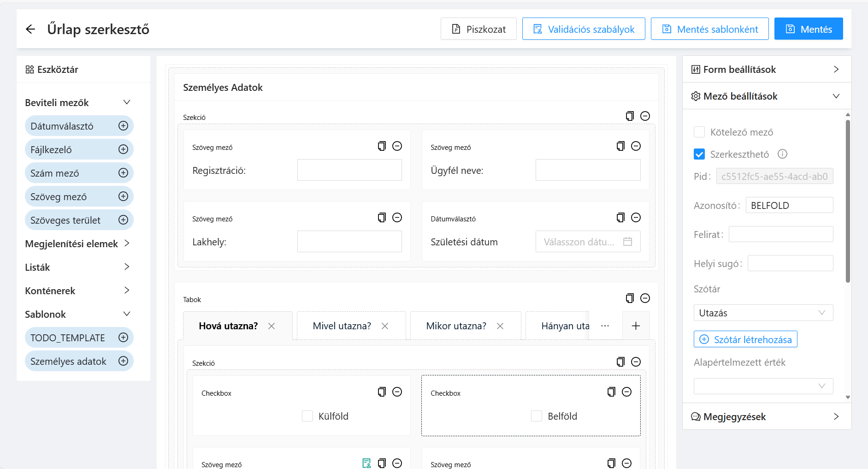Open Validációs szabályok

tap(583, 29)
